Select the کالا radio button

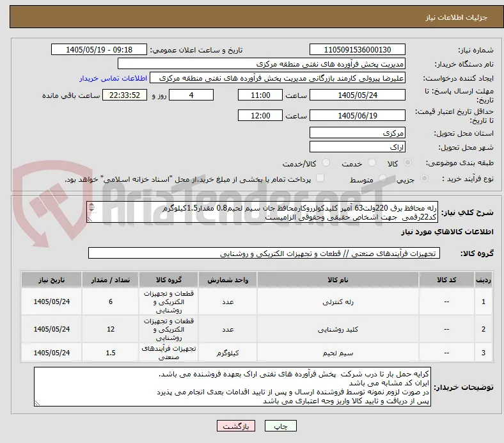coord(407,163)
